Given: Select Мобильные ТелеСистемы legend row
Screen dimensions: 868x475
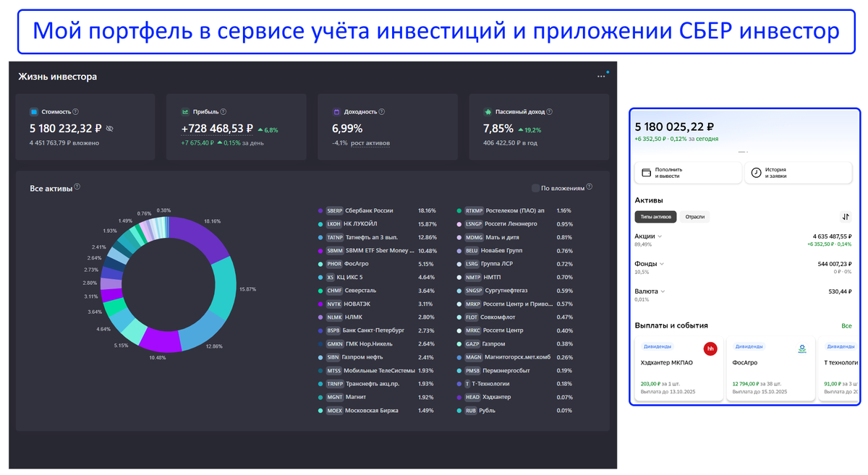Looking at the screenshot, I should coord(378,371).
